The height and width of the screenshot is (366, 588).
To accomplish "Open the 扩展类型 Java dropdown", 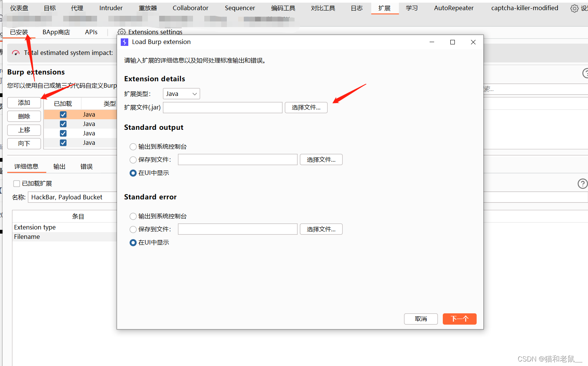I will pyautogui.click(x=181, y=94).
